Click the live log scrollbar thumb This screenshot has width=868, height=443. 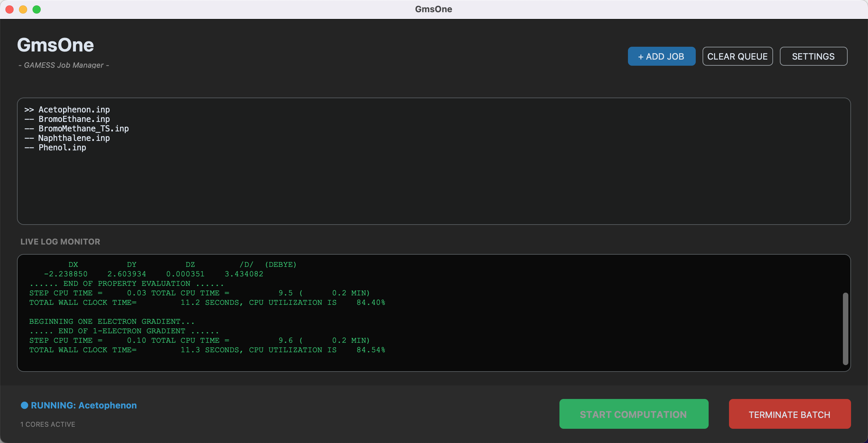point(845,329)
